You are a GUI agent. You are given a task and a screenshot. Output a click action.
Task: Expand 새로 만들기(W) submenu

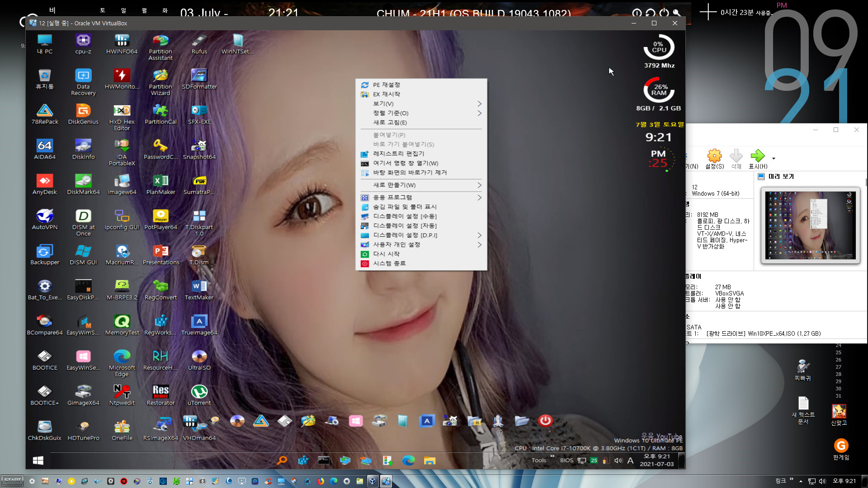click(421, 185)
